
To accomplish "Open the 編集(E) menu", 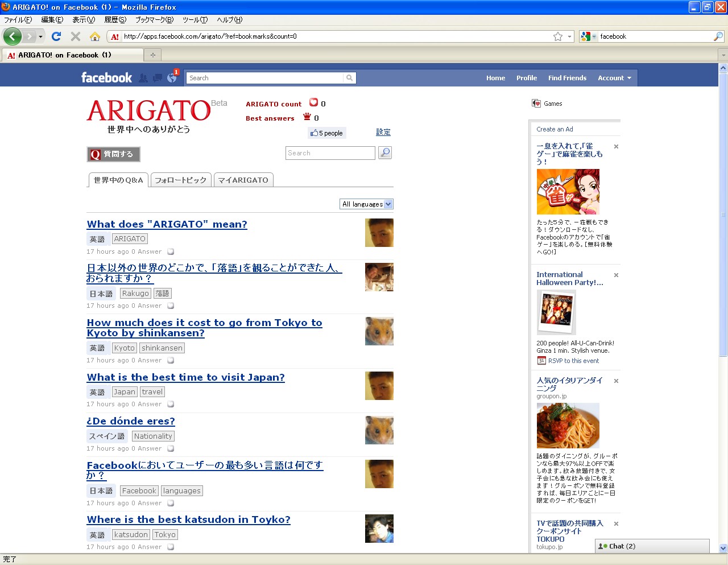I will [x=52, y=20].
